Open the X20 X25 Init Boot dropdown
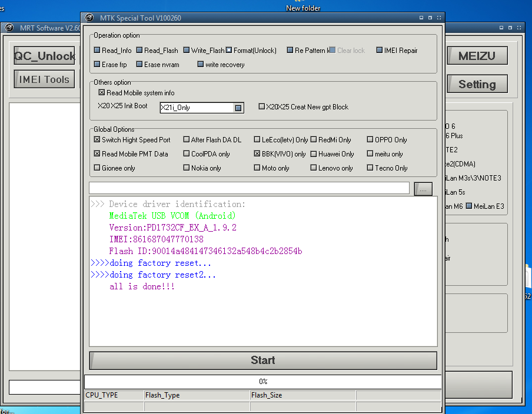 tap(238, 108)
